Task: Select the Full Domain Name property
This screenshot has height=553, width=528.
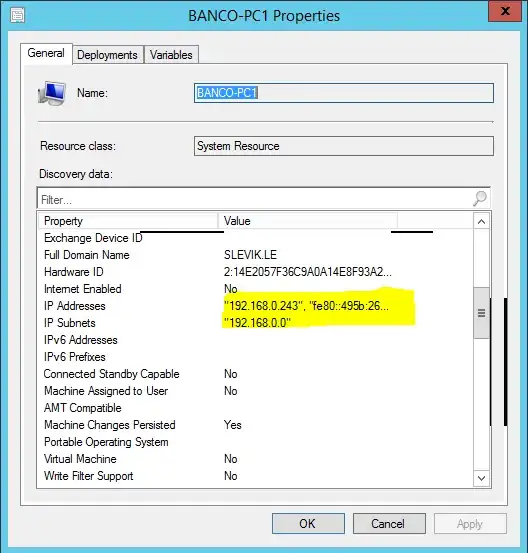Action: (87, 255)
